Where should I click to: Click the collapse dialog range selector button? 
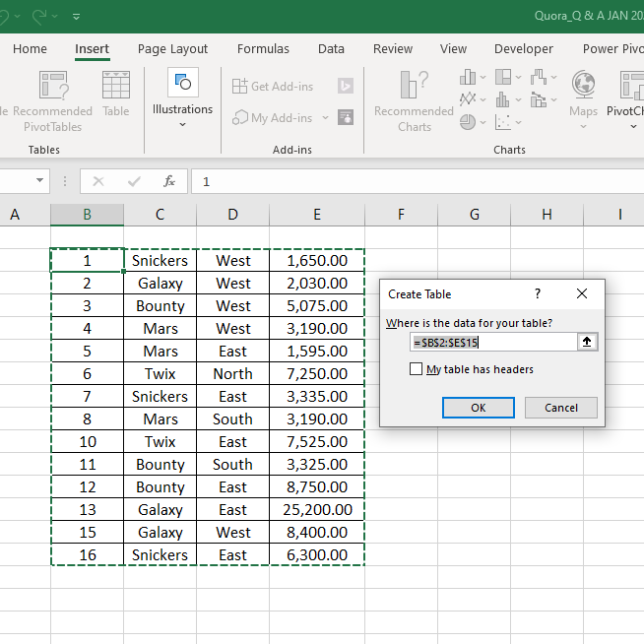point(587,342)
